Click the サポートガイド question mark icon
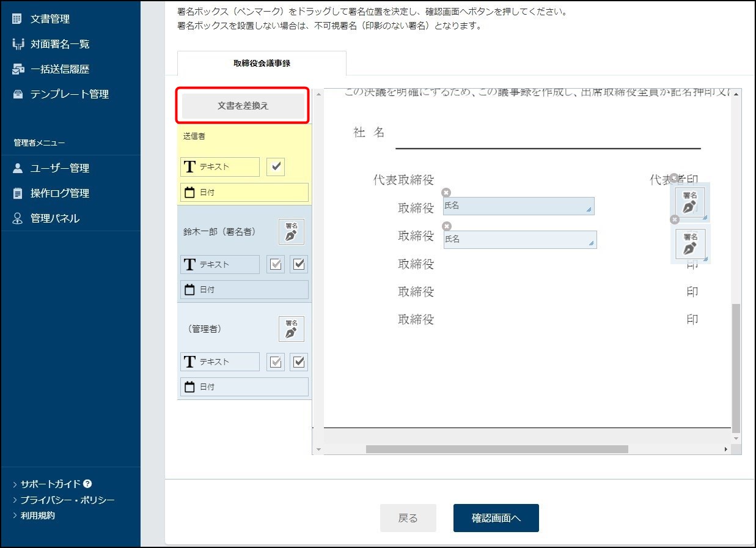The width and height of the screenshot is (756, 548). [x=88, y=484]
